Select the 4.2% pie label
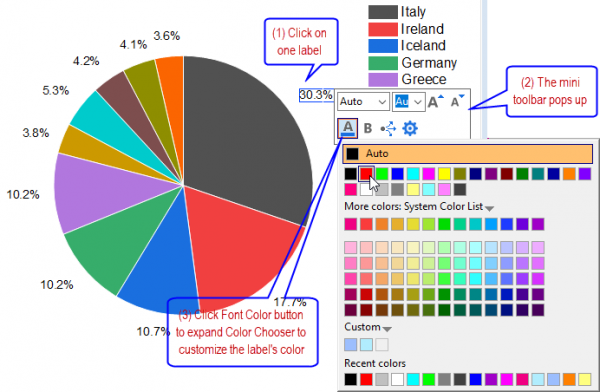The height and width of the screenshot is (392, 600). click(x=86, y=61)
